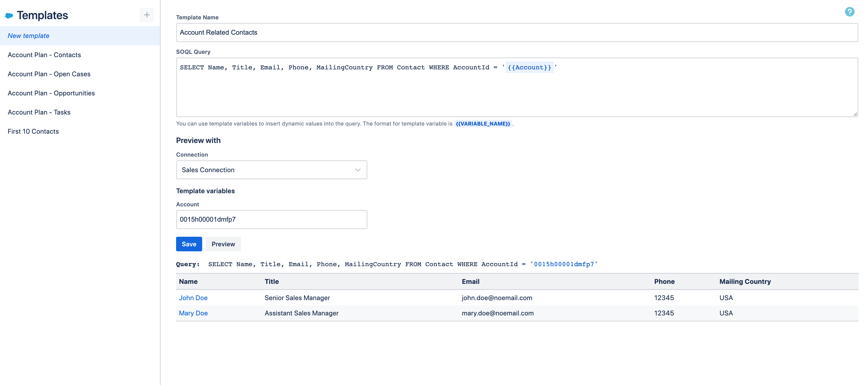Viewport: 868px width, 385px height.
Task: Click the Template Name input field
Action: coord(517,33)
